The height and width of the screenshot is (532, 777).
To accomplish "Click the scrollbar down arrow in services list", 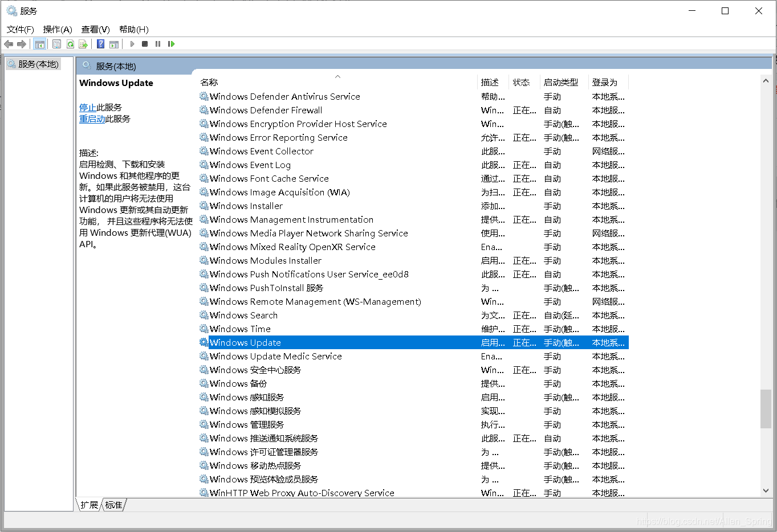I will pos(766,490).
